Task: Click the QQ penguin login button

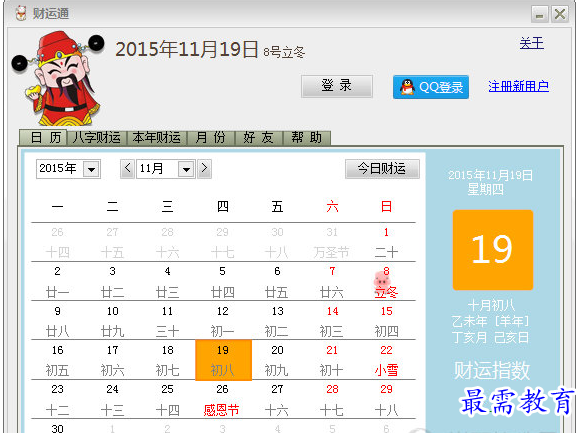Action: [431, 87]
